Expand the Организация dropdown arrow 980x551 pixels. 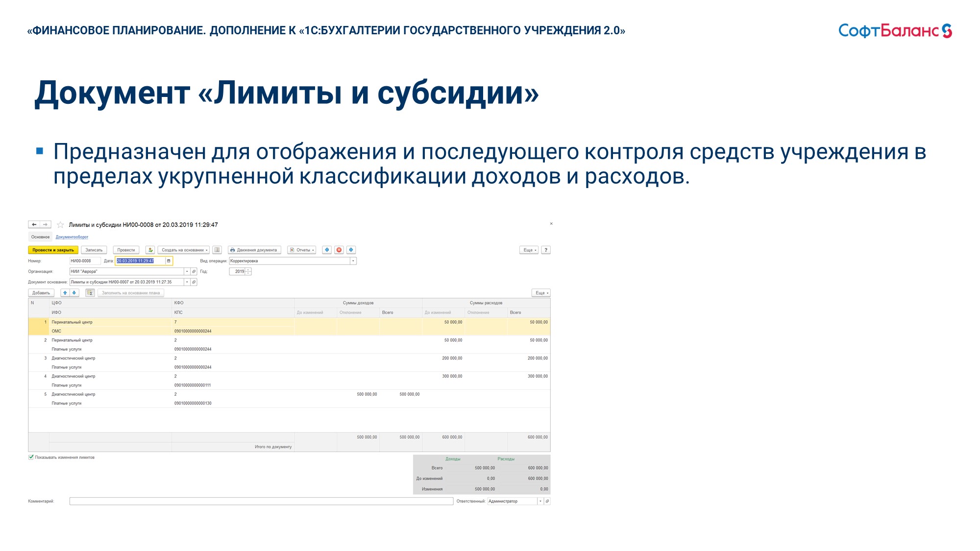click(187, 271)
